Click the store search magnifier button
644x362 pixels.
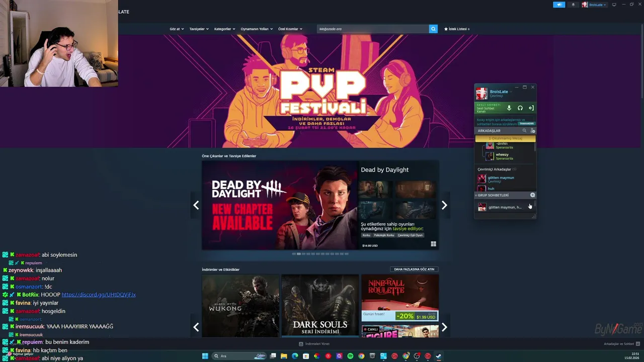pyautogui.click(x=433, y=29)
